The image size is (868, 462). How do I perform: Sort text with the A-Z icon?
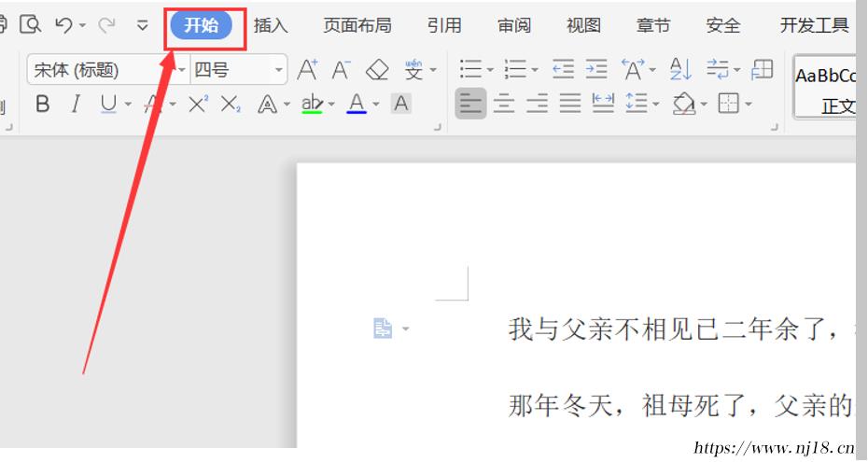coord(680,70)
